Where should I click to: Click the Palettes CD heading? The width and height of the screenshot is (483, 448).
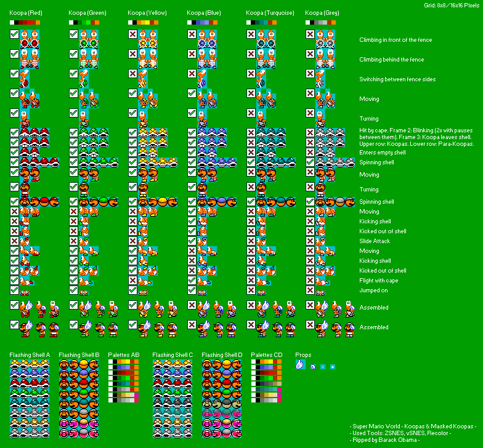pos(266,354)
